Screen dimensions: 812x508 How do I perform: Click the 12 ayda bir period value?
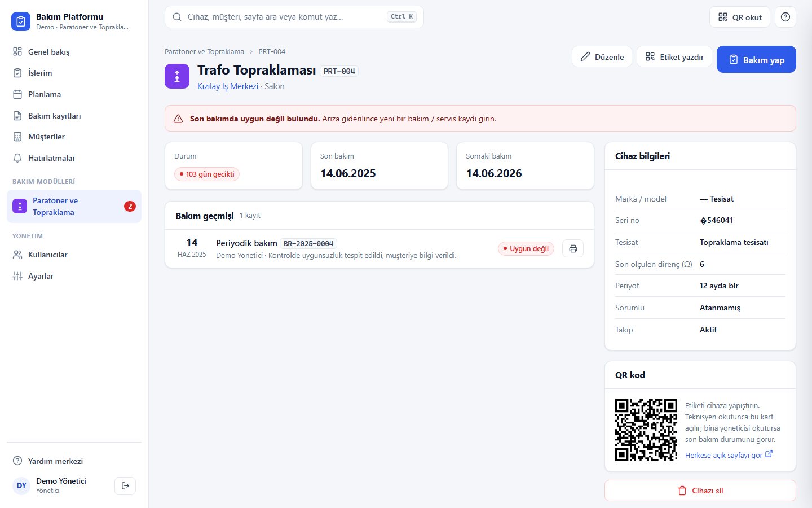[719, 286]
